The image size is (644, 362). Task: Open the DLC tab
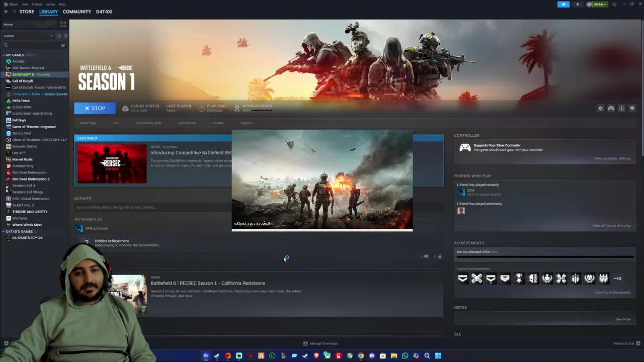click(x=116, y=123)
